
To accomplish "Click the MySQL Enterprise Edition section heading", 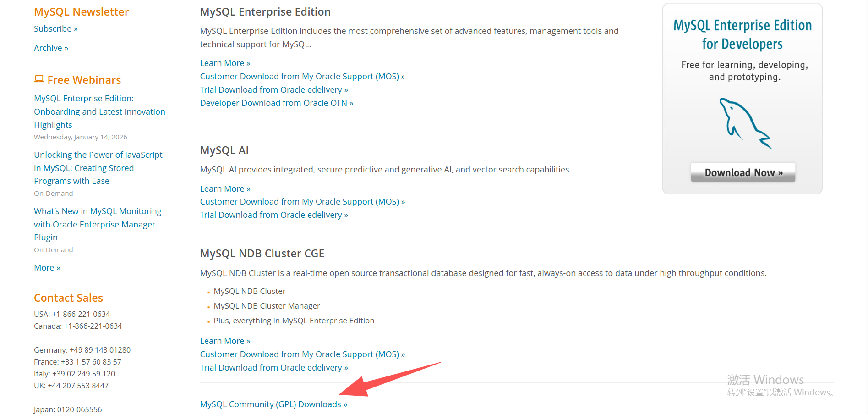I will [x=265, y=12].
